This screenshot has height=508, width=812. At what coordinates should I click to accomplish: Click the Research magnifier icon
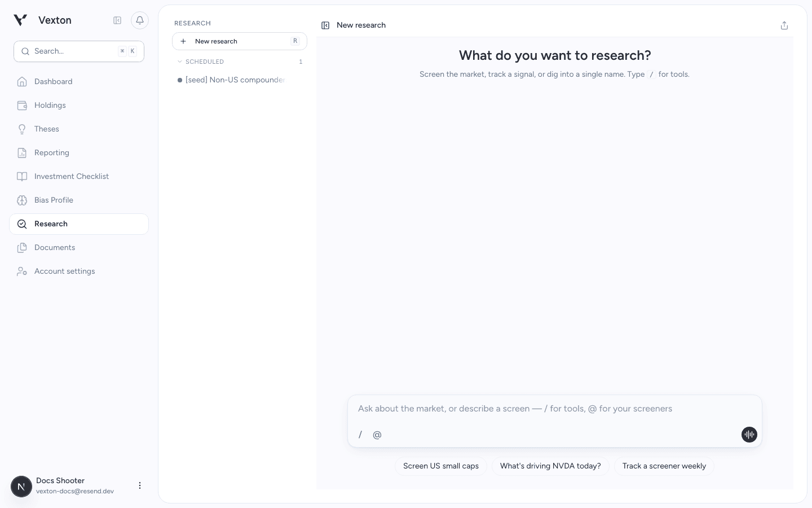22,224
